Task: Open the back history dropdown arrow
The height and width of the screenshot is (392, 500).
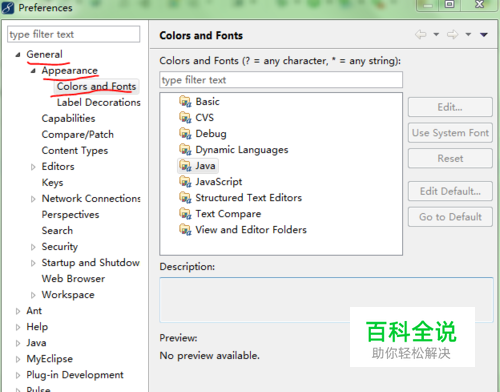Action: tap(436, 34)
